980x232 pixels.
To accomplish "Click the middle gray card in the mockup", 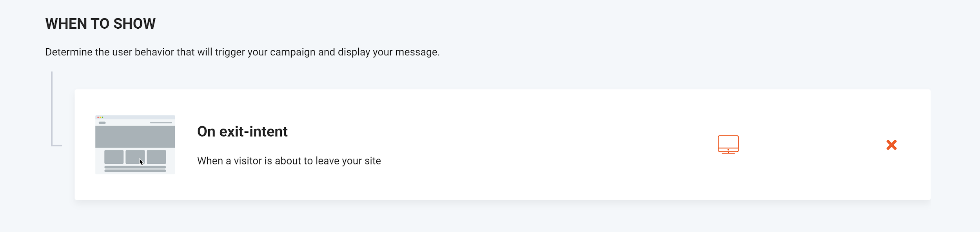I will click(x=135, y=156).
